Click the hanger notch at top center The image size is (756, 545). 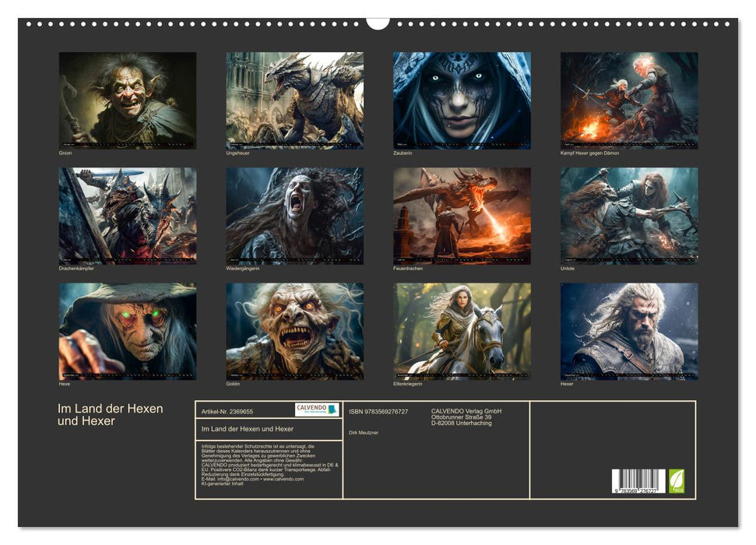(378, 23)
